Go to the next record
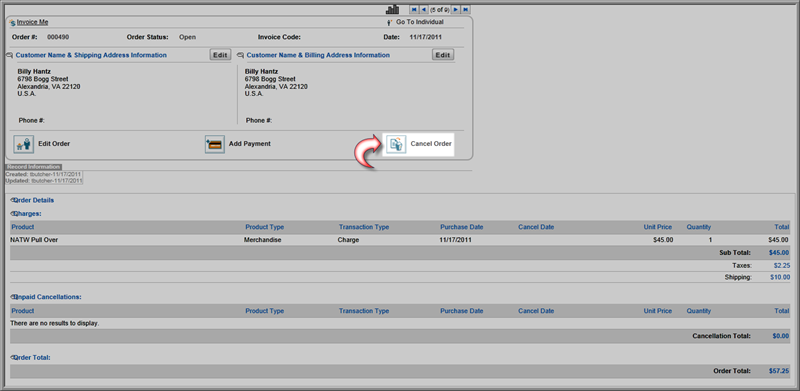The width and height of the screenshot is (800, 391). point(456,9)
